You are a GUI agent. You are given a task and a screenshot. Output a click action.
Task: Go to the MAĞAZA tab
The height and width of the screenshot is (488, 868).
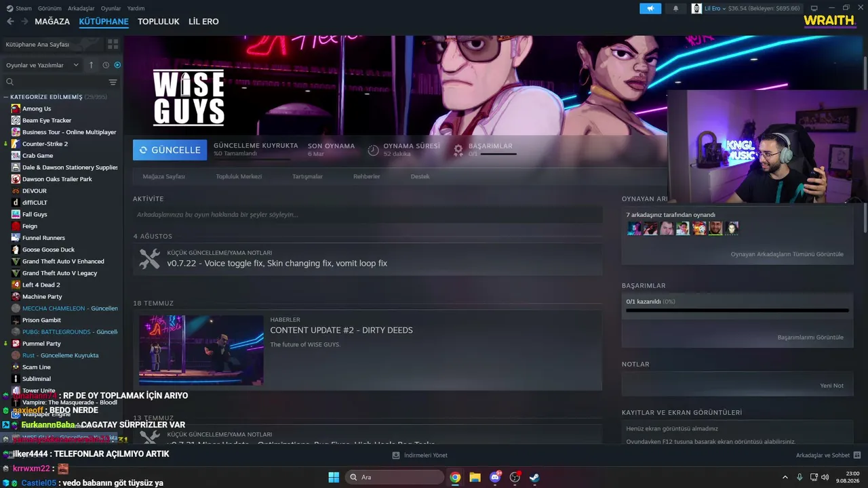(x=52, y=22)
